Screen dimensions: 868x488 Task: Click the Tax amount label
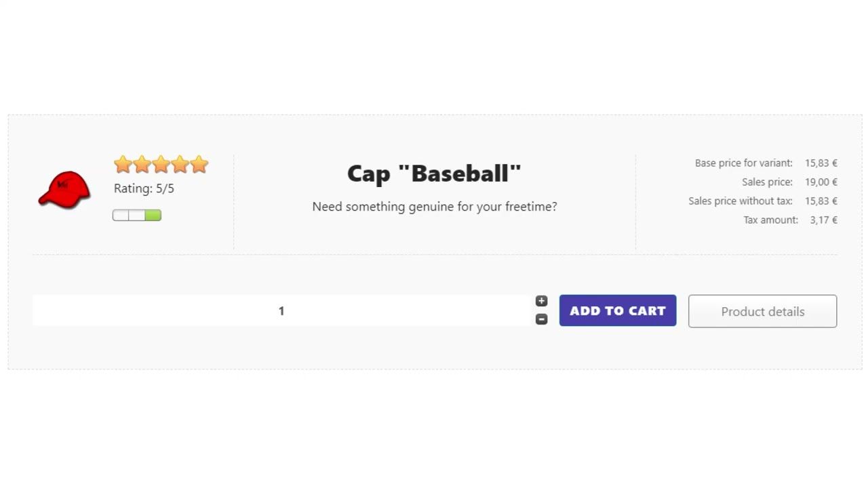point(770,220)
